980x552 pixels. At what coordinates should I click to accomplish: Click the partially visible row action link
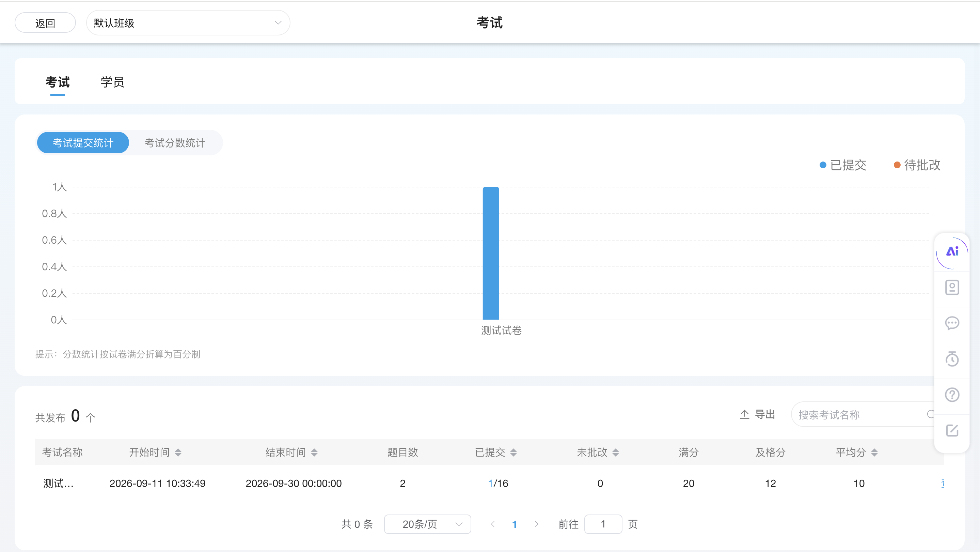coord(943,484)
